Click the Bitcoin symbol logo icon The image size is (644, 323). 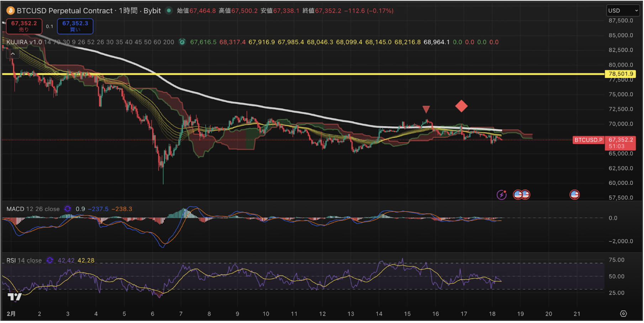point(10,11)
